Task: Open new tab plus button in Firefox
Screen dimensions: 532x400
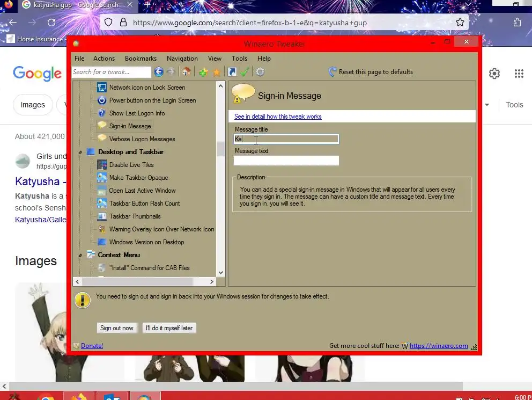Action: [x=147, y=5]
